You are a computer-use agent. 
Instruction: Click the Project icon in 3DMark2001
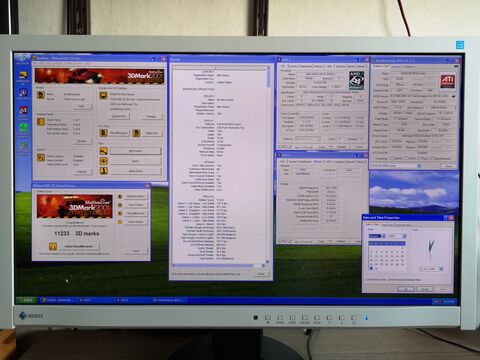pyautogui.click(x=41, y=95)
